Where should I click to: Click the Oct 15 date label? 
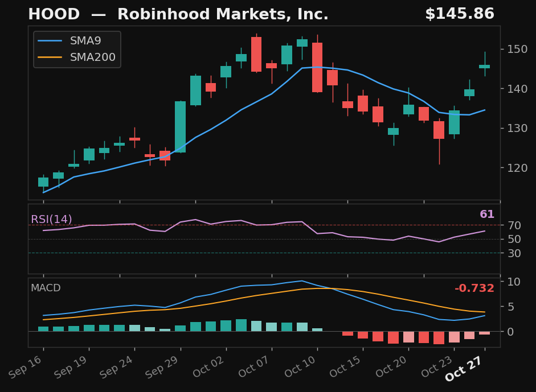pyautogui.click(x=346, y=366)
